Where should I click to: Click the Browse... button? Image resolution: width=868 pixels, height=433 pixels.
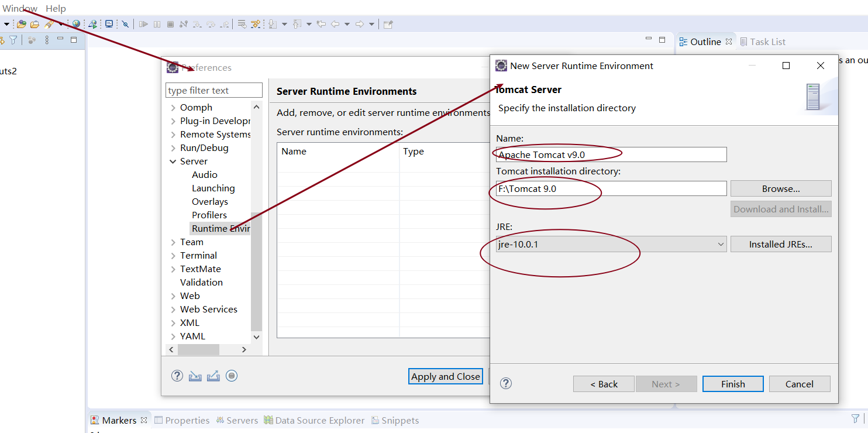(781, 188)
